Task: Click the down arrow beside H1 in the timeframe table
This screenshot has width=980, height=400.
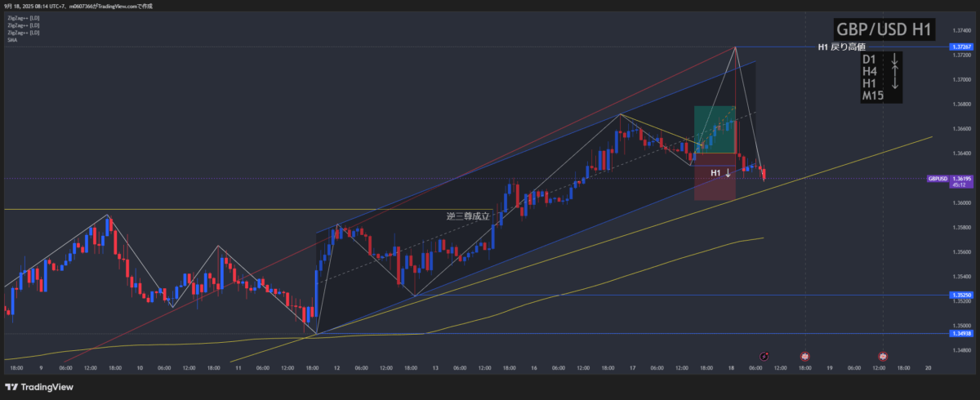Action: tap(895, 83)
